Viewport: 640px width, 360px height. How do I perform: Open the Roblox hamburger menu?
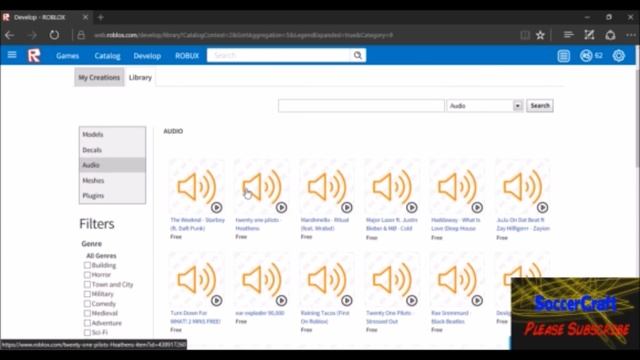12,55
